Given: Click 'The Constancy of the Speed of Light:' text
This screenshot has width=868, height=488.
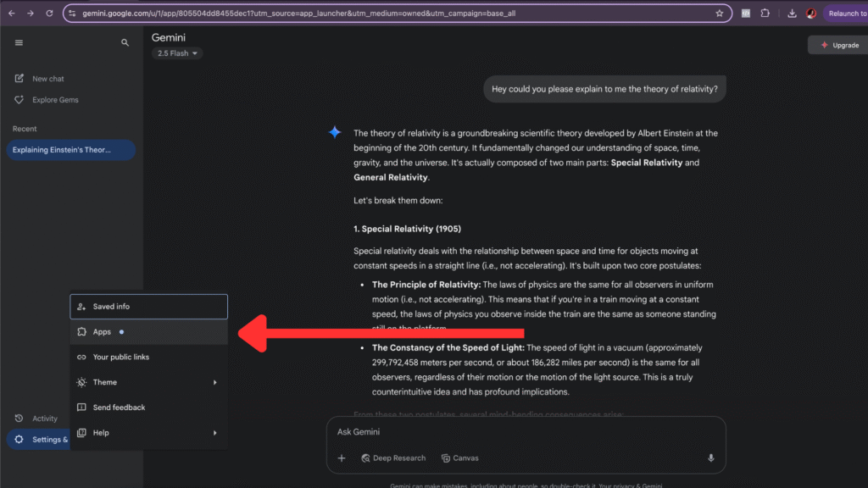Looking at the screenshot, I should (448, 347).
